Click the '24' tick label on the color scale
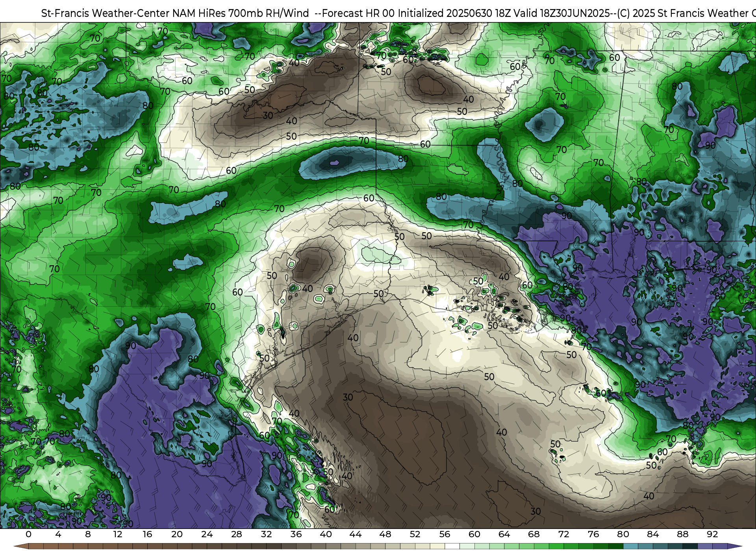Image resolution: width=756 pixels, height=551 pixels. pos(207,534)
